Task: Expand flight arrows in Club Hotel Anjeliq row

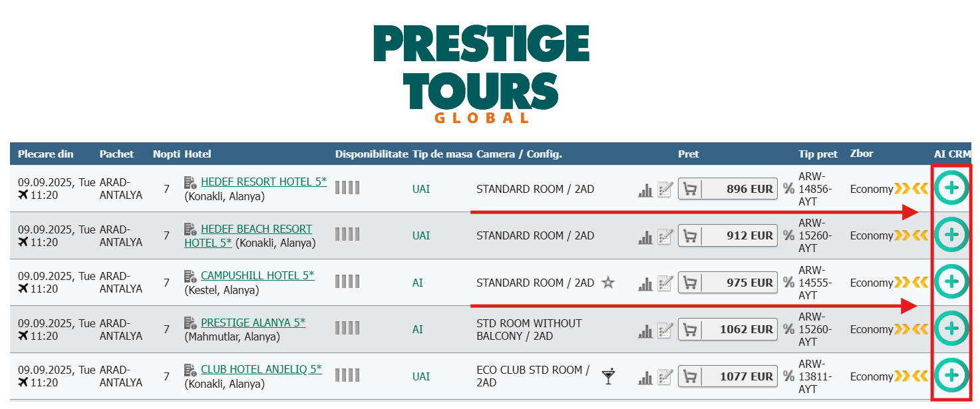Action: [911, 376]
